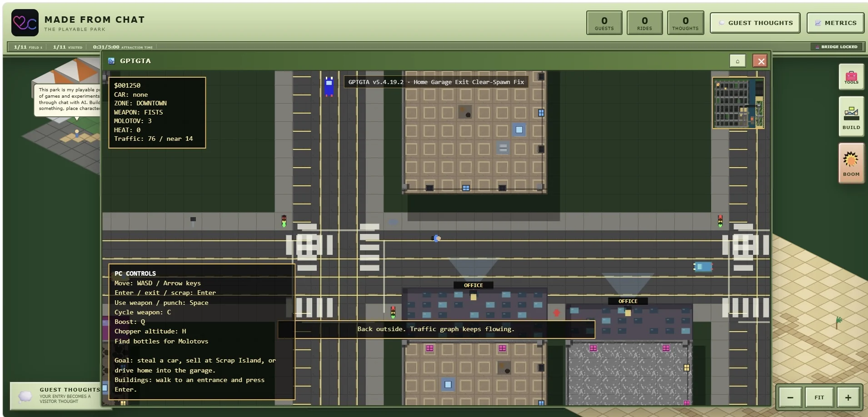Click 'Cycle weapon: C' control hint
868x417 pixels.
(x=143, y=312)
